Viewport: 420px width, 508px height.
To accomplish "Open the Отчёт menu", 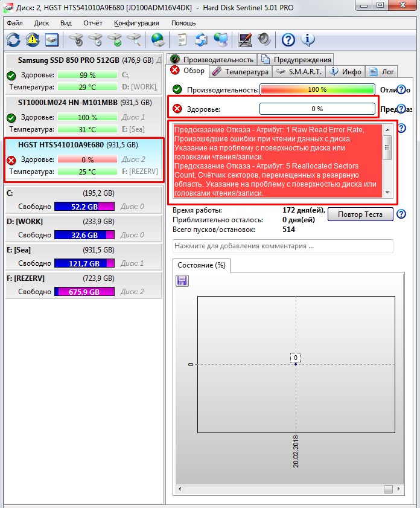I will [93, 23].
